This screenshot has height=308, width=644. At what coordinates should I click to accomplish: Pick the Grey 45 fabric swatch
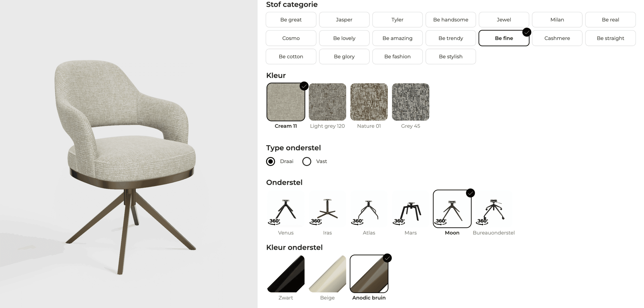click(411, 102)
